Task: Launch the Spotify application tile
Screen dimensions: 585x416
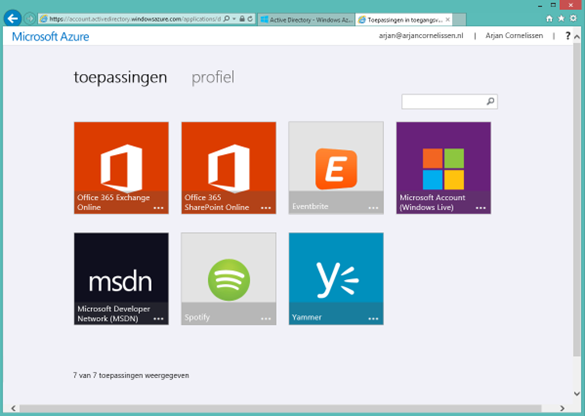Action: tap(229, 279)
